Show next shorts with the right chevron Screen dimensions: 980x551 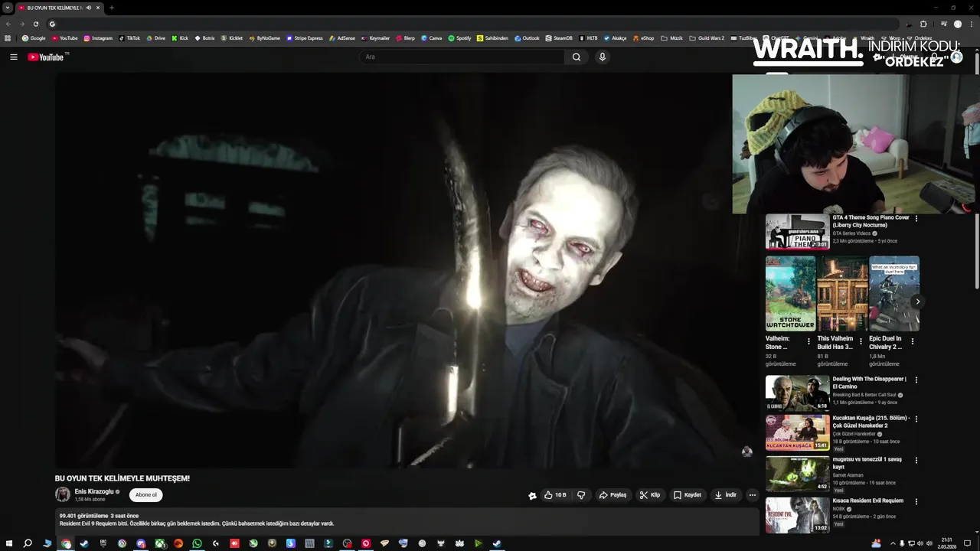pyautogui.click(x=917, y=302)
